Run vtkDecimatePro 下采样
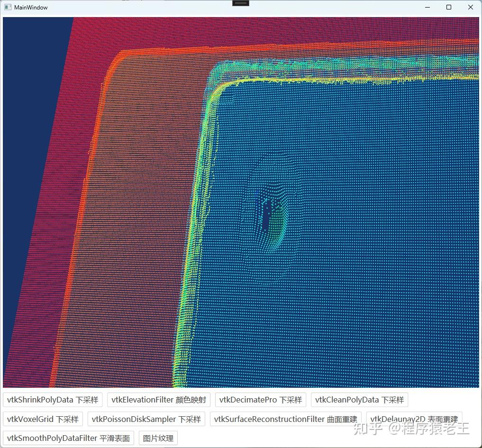This screenshot has height=448, width=482. [260, 400]
